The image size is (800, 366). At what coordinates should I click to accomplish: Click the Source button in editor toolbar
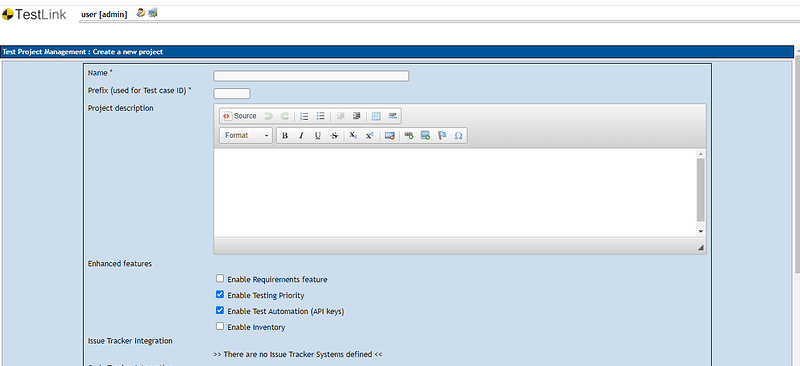240,116
